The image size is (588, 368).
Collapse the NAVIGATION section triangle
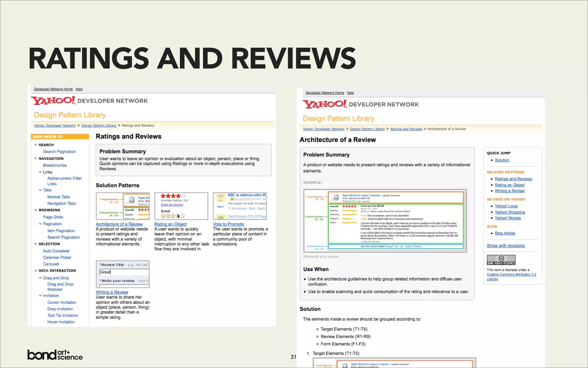[36, 158]
